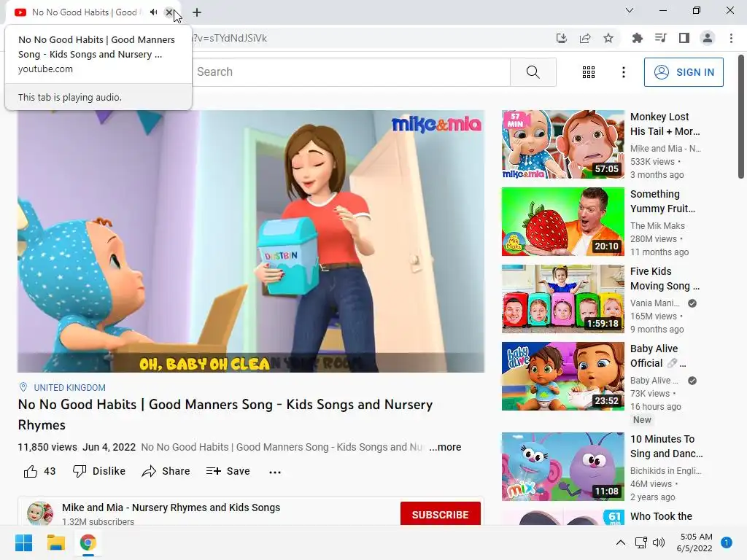Open the Chrome three-dot menu
Screen dimensions: 747x560
point(731,38)
